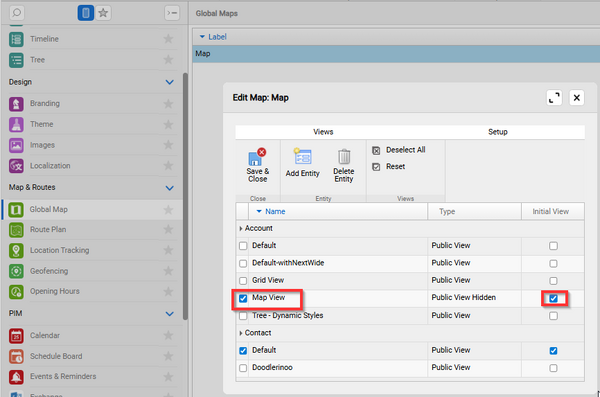This screenshot has width=600, height=397.
Task: Tick the Default-withNextWide view checkbox
Action: click(243, 263)
